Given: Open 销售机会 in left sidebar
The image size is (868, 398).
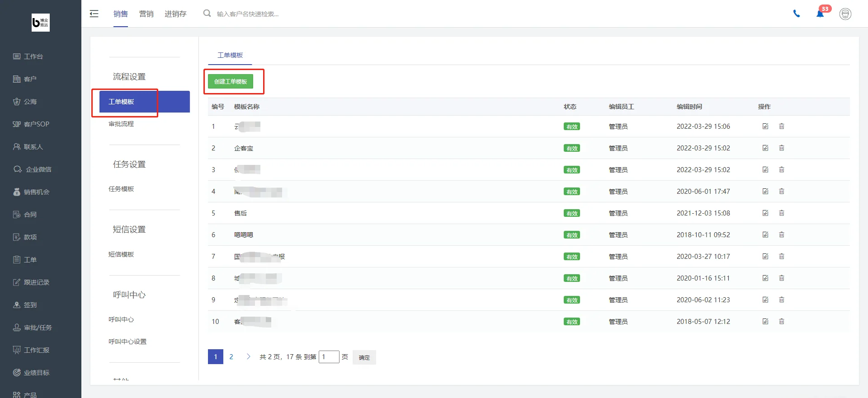Looking at the screenshot, I should click(x=31, y=192).
